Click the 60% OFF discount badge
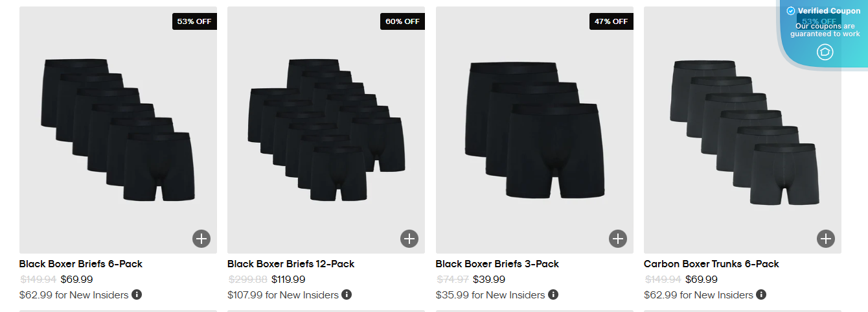The image size is (868, 312). pyautogui.click(x=402, y=21)
